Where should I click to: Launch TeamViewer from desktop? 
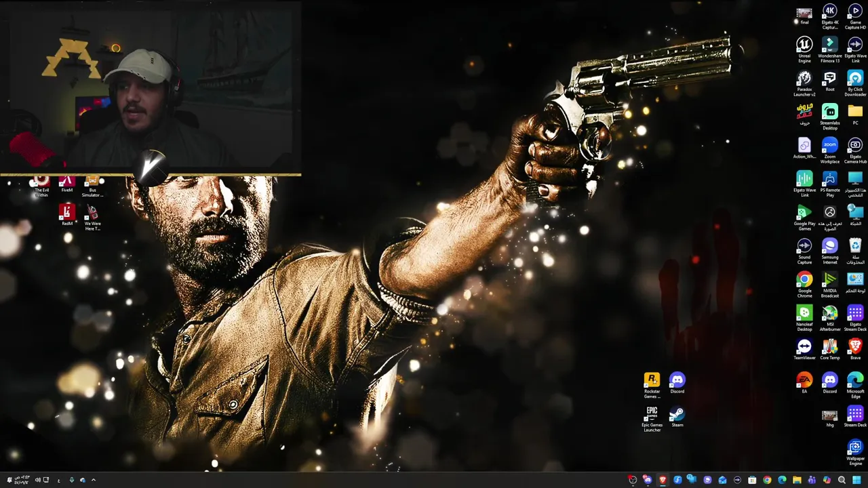804,350
